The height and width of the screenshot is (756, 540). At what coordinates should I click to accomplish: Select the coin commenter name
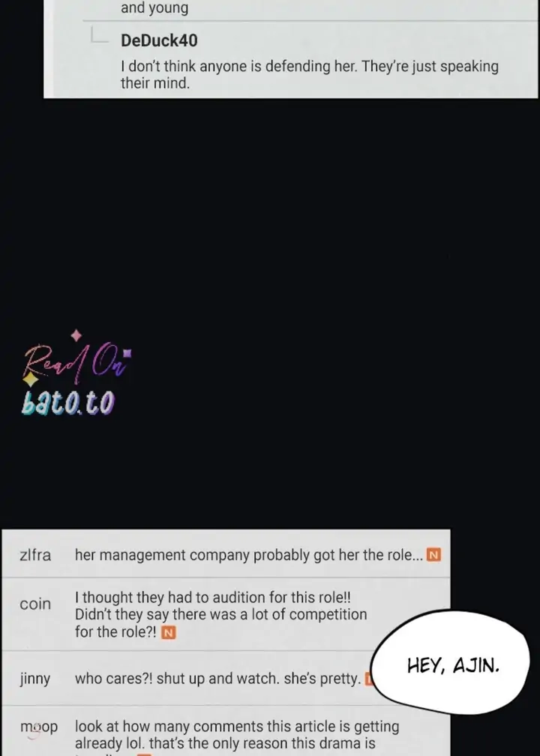35,604
